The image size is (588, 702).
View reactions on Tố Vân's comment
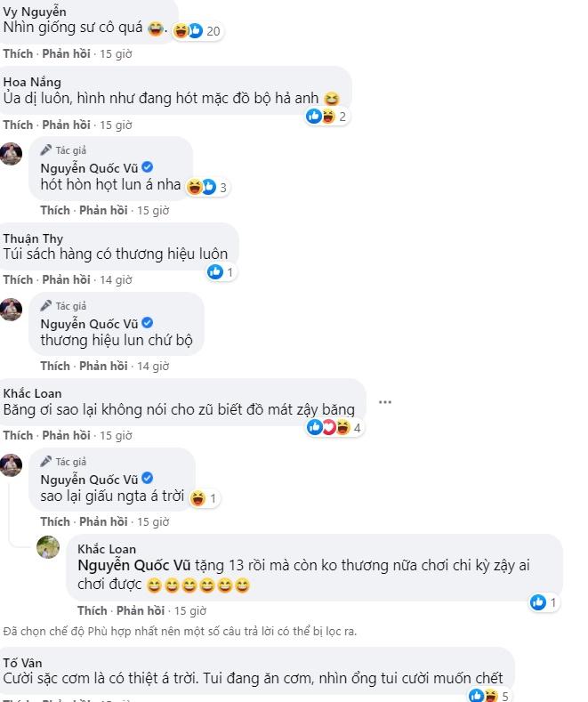click(489, 696)
